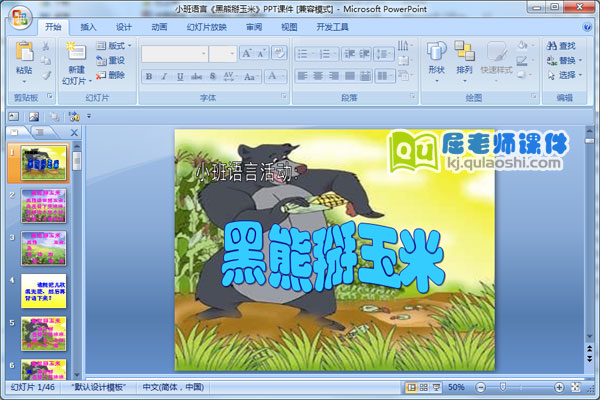Start Slide Show view from status bar
Image resolution: width=600 pixels, height=400 pixels.
(436, 387)
